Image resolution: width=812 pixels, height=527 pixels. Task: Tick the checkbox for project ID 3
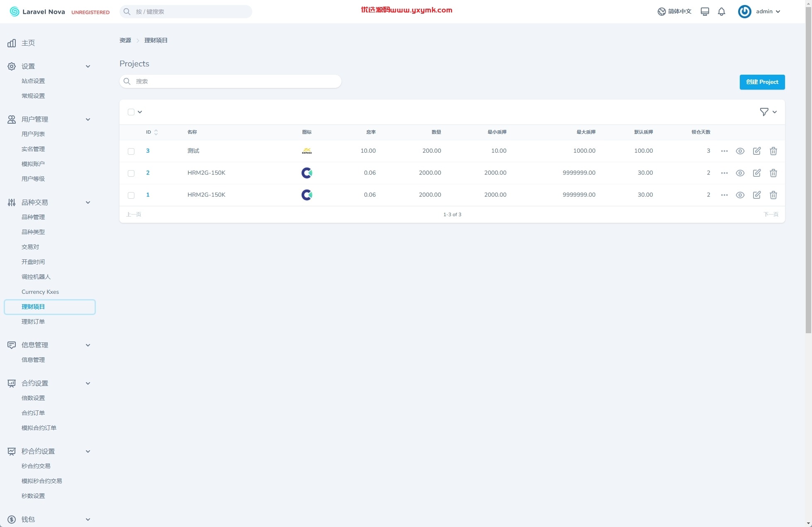pyautogui.click(x=131, y=151)
